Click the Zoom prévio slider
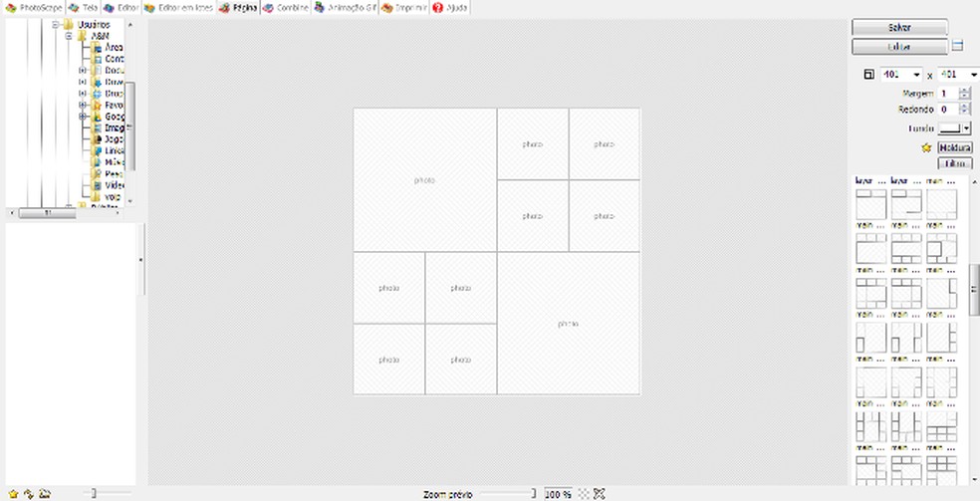 [507, 494]
